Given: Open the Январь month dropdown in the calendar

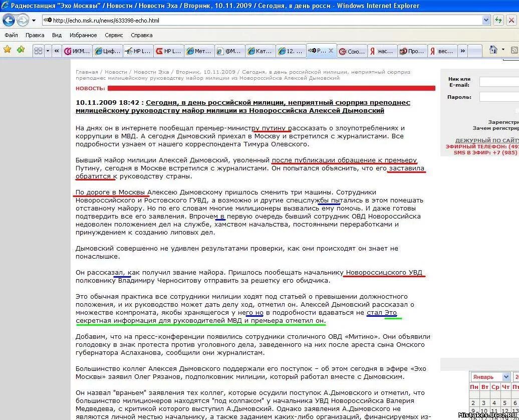Looking at the screenshot, I should [x=490, y=377].
